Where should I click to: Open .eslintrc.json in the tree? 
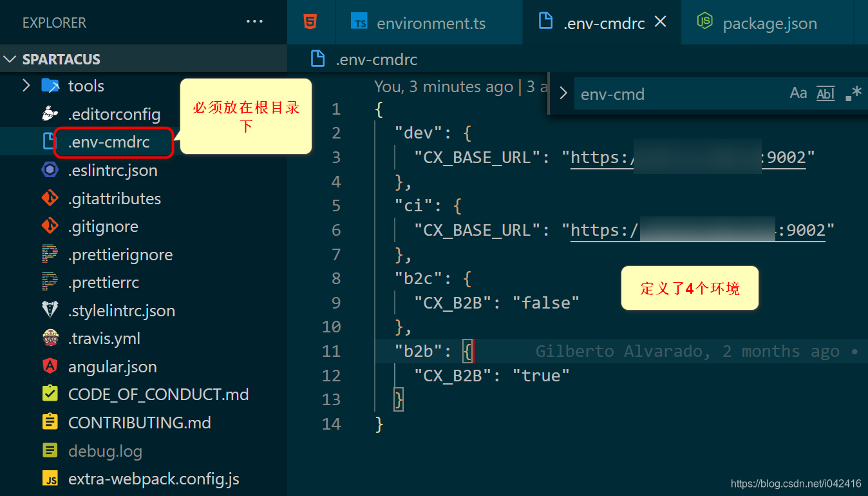click(113, 171)
